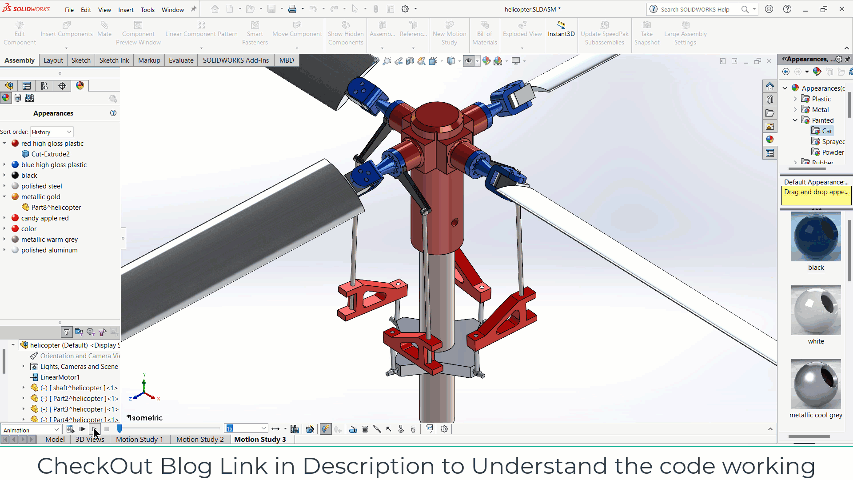Collapse red high gloss plastic appearance
853x480 pixels.
[5, 143]
